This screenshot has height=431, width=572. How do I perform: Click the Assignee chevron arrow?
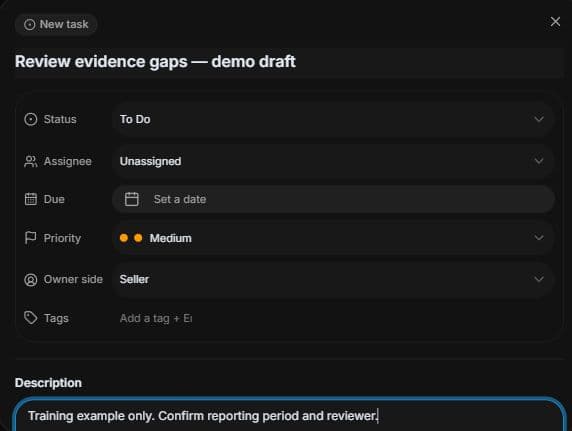[539, 161]
